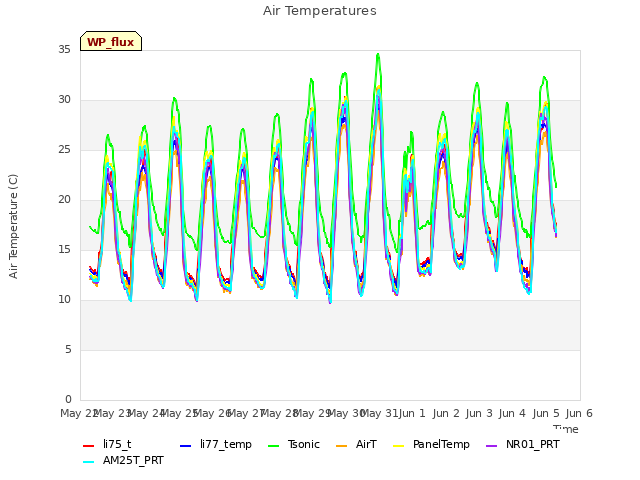Click the Air Temperatures chart title

click(x=320, y=11)
